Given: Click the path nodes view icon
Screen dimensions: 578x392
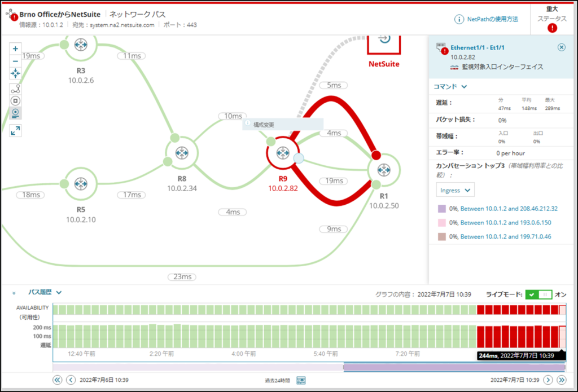Looking at the screenshot, I should click(x=15, y=89).
